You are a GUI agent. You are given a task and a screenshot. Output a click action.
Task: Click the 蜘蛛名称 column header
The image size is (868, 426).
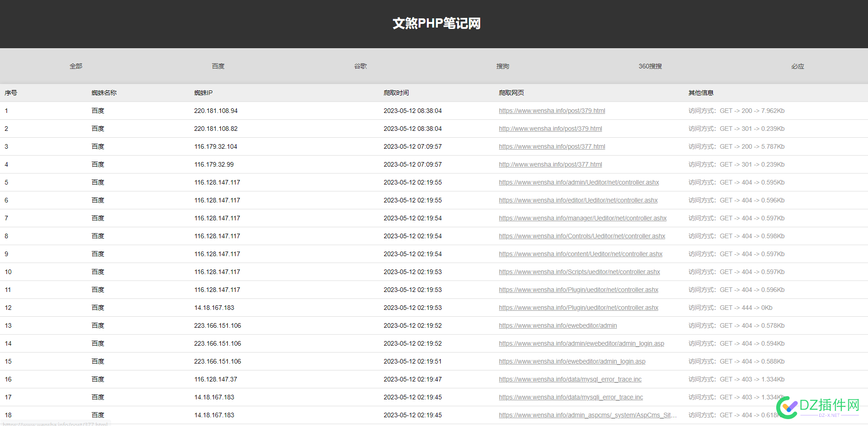coord(104,93)
